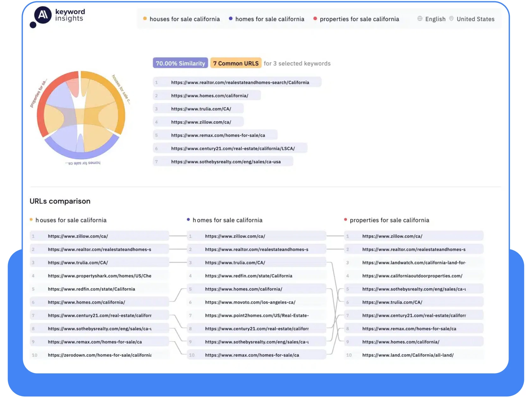Select zillow.com row in properties column
Viewport: 532px width, 399px height.
414,236
